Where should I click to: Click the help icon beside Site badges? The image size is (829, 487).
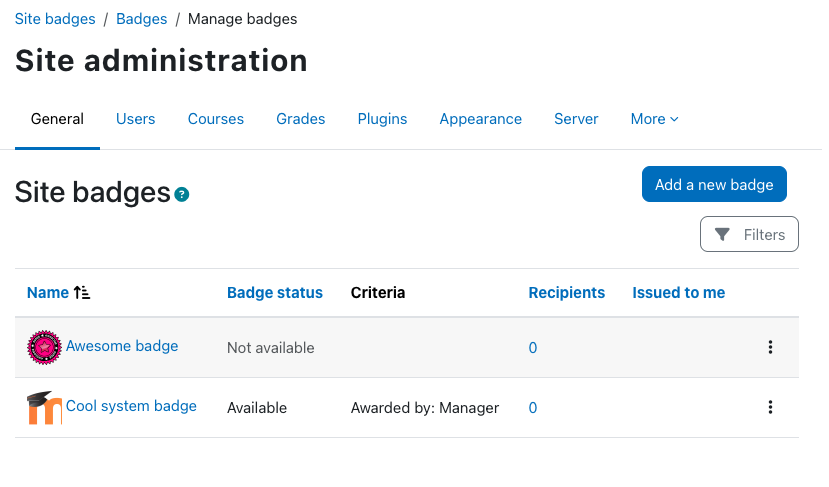[x=182, y=195]
